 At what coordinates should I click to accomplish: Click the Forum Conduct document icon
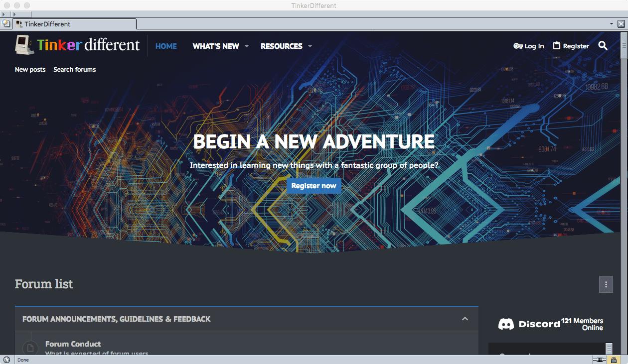30,347
